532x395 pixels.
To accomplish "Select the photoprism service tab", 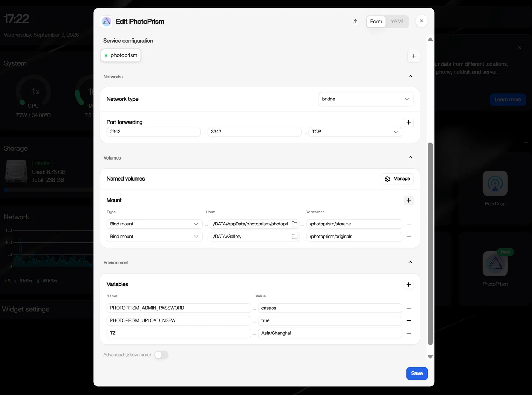I will (121, 55).
